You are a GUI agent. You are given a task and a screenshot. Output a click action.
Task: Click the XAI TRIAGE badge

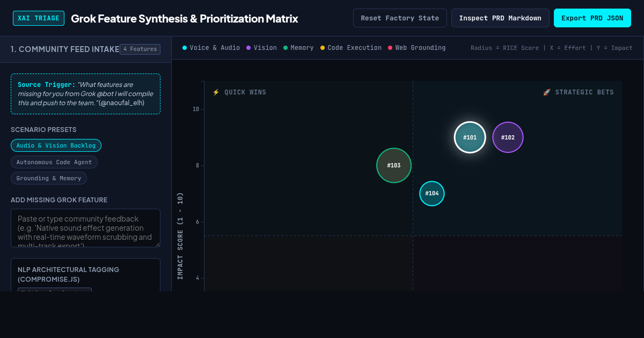tap(39, 18)
